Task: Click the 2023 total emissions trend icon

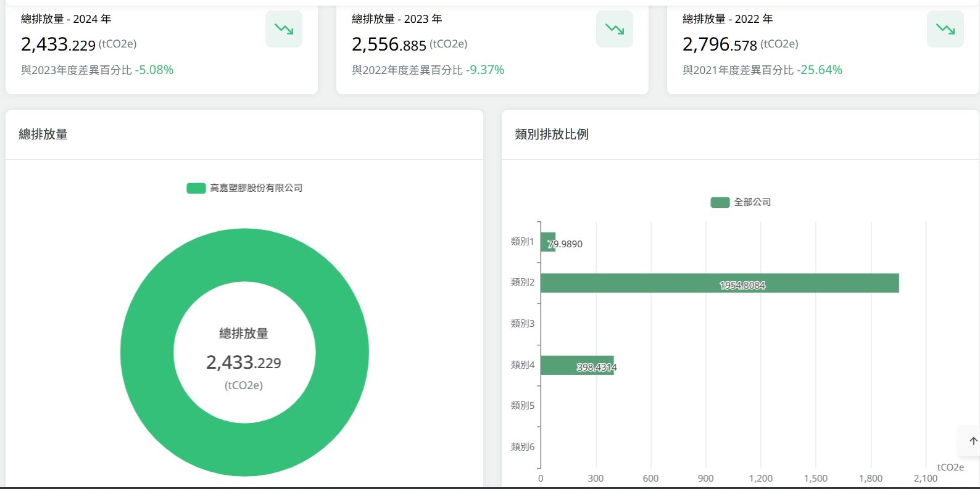Action: pyautogui.click(x=614, y=29)
